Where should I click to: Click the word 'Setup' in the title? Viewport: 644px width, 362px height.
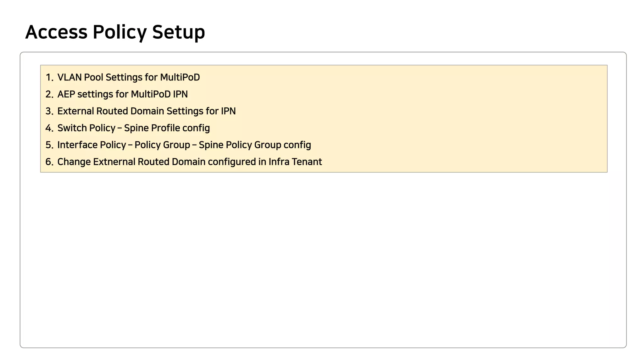178,32
